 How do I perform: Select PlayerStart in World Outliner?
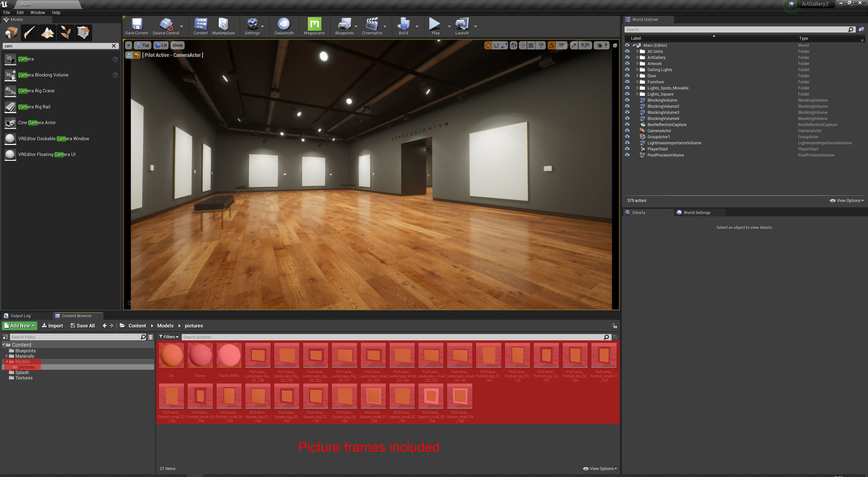(657, 149)
